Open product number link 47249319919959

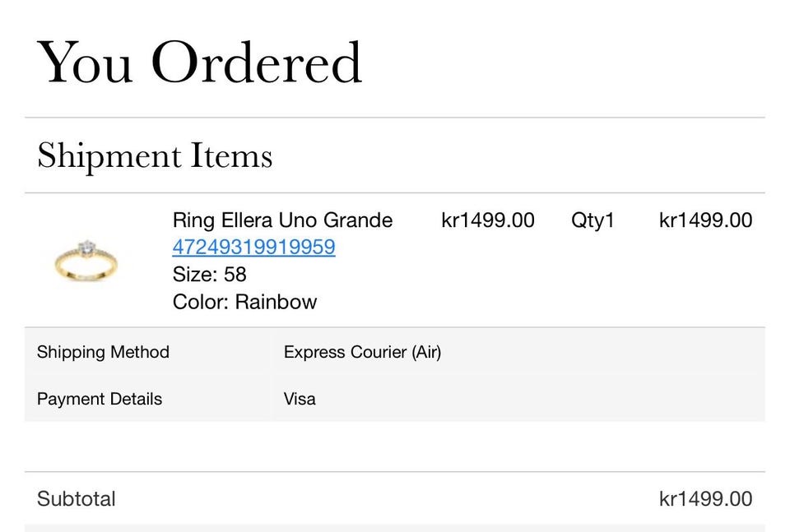pos(253,247)
